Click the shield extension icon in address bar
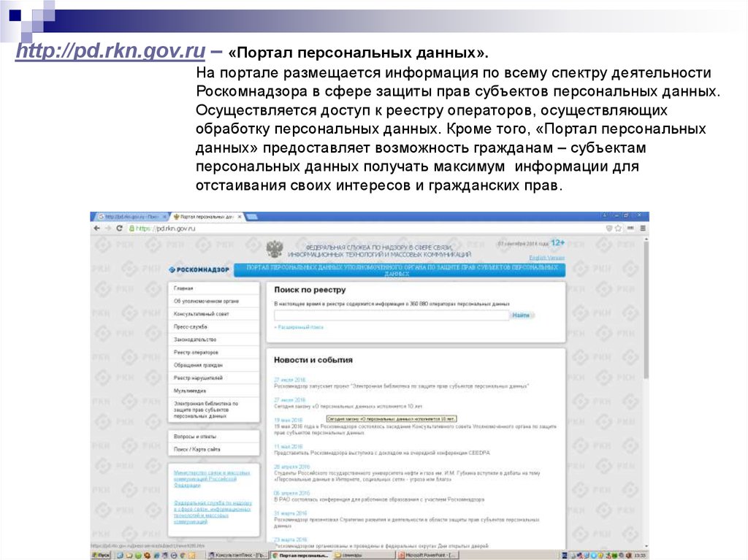748x560 pixels. (608, 229)
